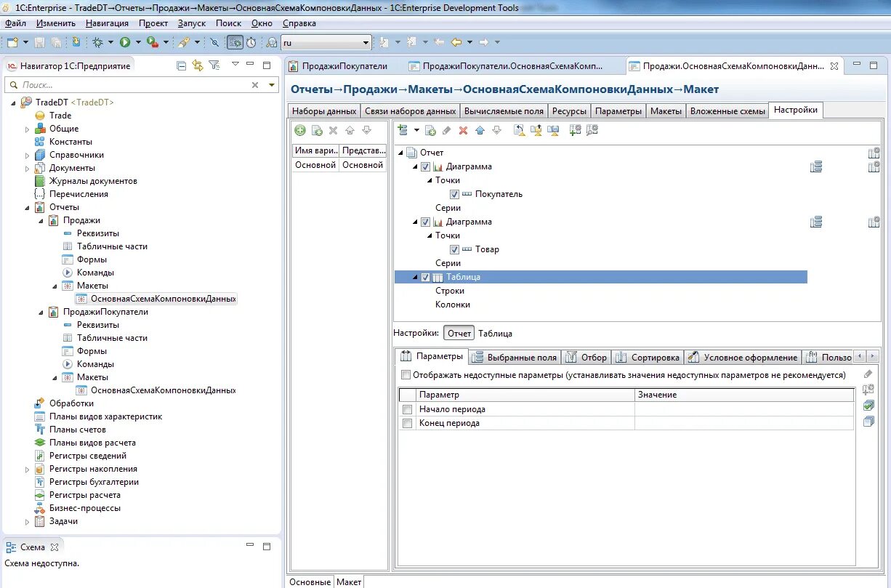Expand the Документы tree node

[x=28, y=168]
